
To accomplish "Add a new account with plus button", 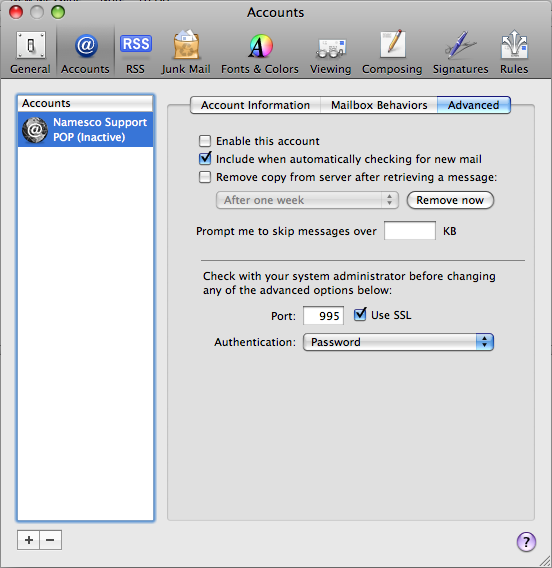I will (29, 540).
